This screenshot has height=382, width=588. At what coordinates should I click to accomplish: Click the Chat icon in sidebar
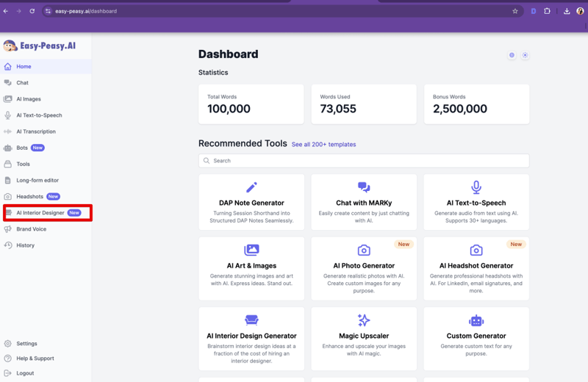tap(8, 83)
